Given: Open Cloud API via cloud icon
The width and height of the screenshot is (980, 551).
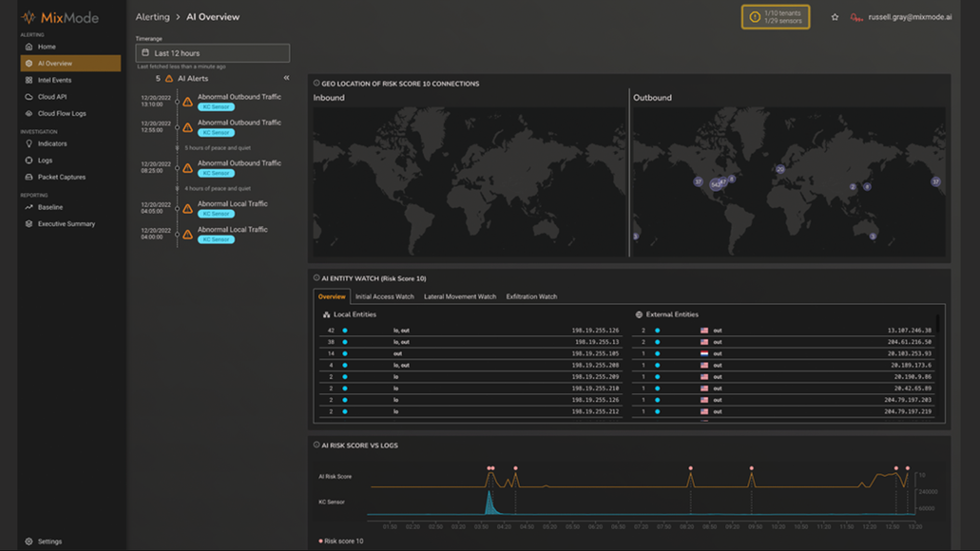Looking at the screenshot, I should tap(29, 97).
